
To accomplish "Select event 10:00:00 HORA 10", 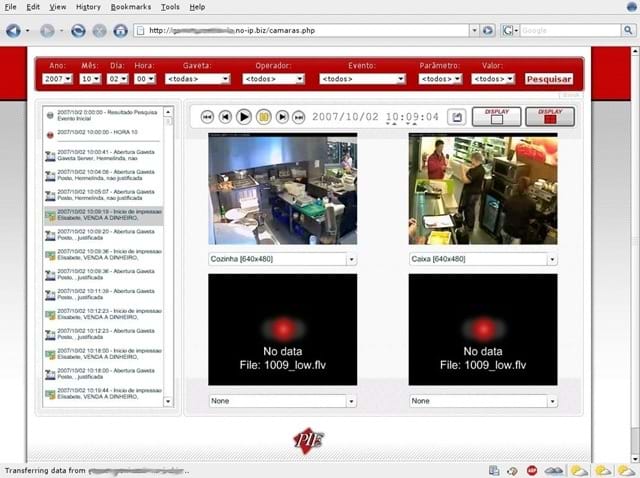I will [x=103, y=133].
